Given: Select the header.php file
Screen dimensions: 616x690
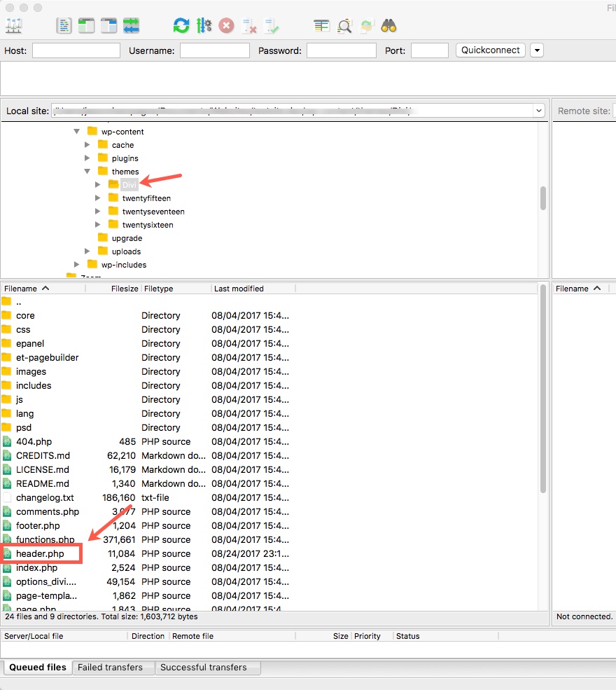Looking at the screenshot, I should 40,554.
